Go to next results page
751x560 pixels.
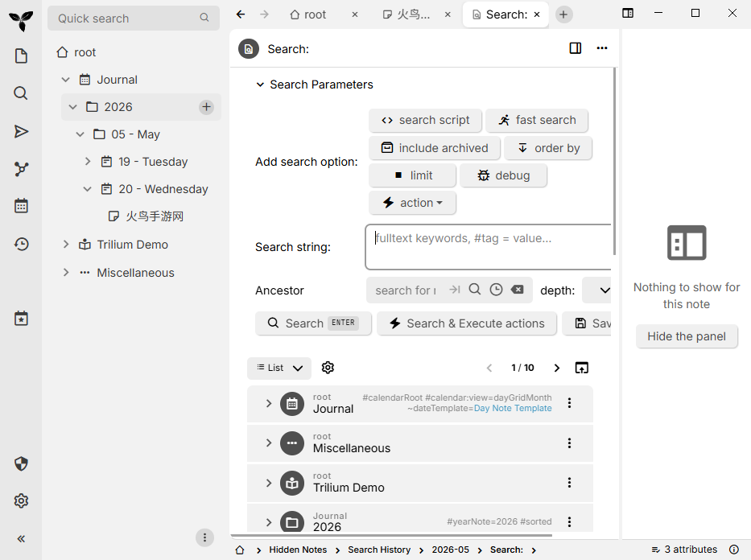(x=556, y=368)
